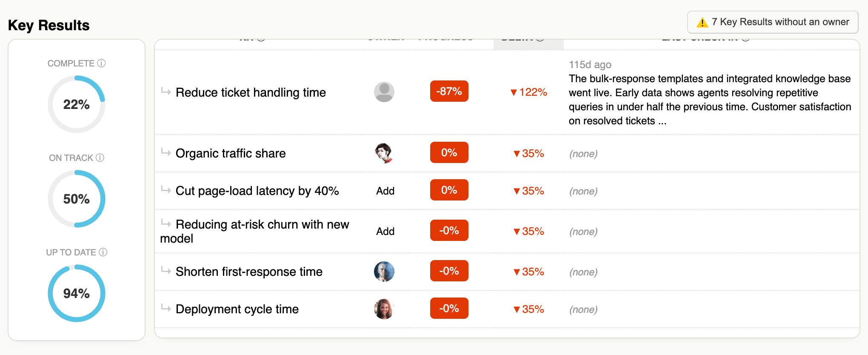This screenshot has height=355, width=868.
Task: Click the -87% progress badge
Action: [x=449, y=92]
